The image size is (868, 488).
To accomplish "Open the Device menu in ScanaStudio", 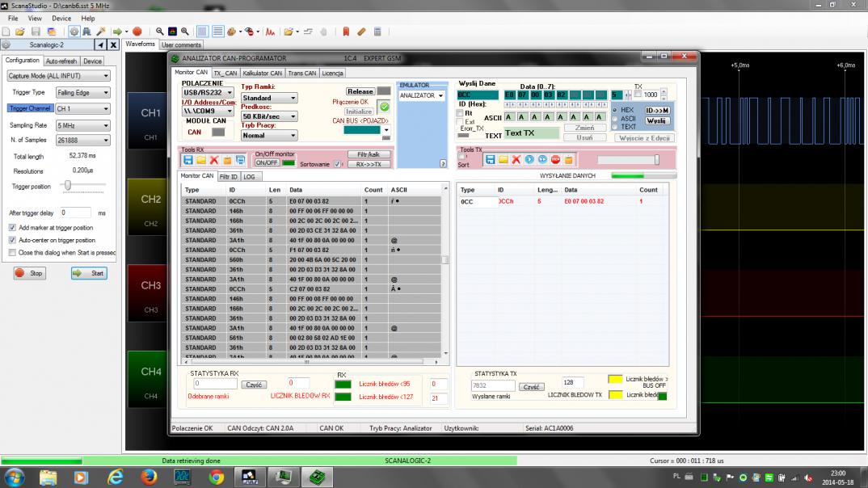I will (61, 18).
